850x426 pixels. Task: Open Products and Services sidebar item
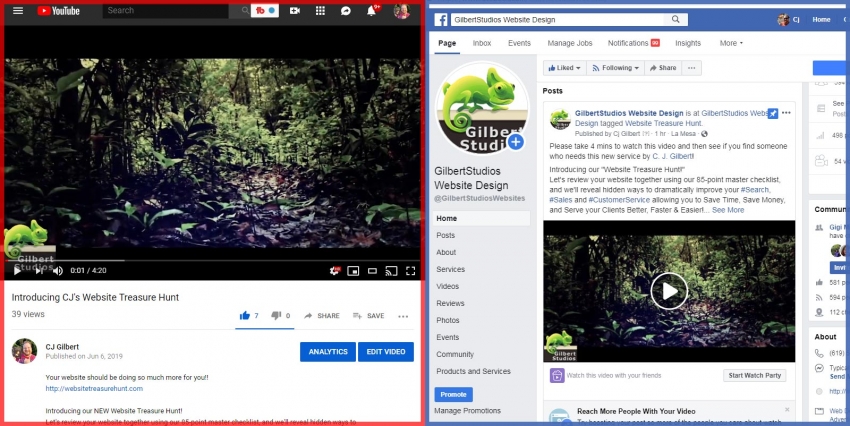(x=473, y=371)
